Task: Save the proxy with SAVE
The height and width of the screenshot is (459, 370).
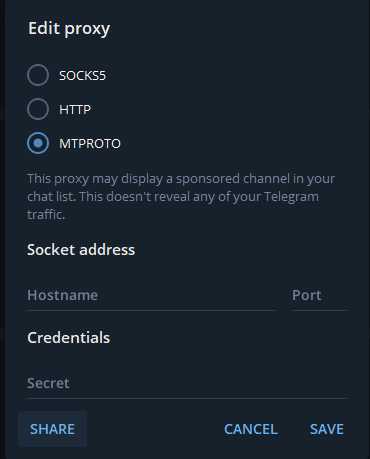Action: (x=327, y=429)
